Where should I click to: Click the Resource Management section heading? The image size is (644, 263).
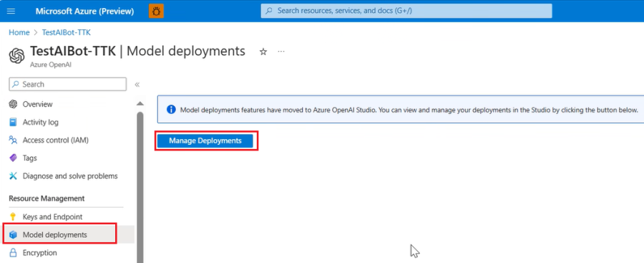point(47,199)
